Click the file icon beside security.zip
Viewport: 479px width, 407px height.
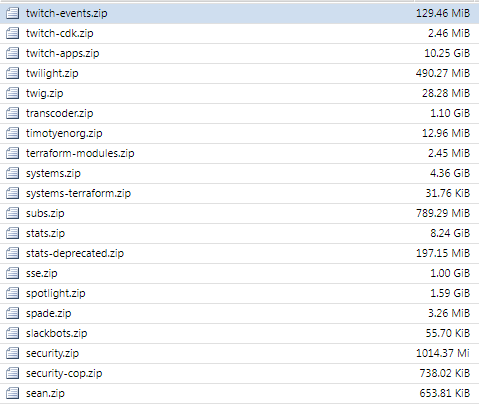point(12,353)
